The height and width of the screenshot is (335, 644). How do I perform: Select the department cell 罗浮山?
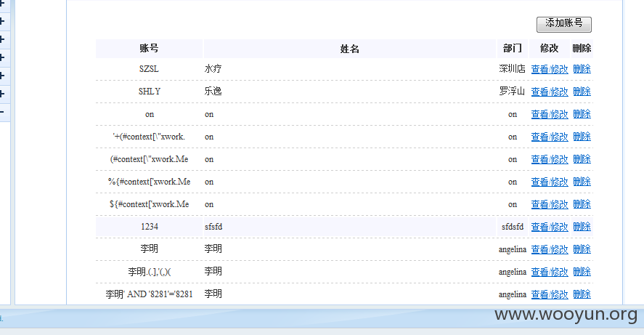coord(512,92)
